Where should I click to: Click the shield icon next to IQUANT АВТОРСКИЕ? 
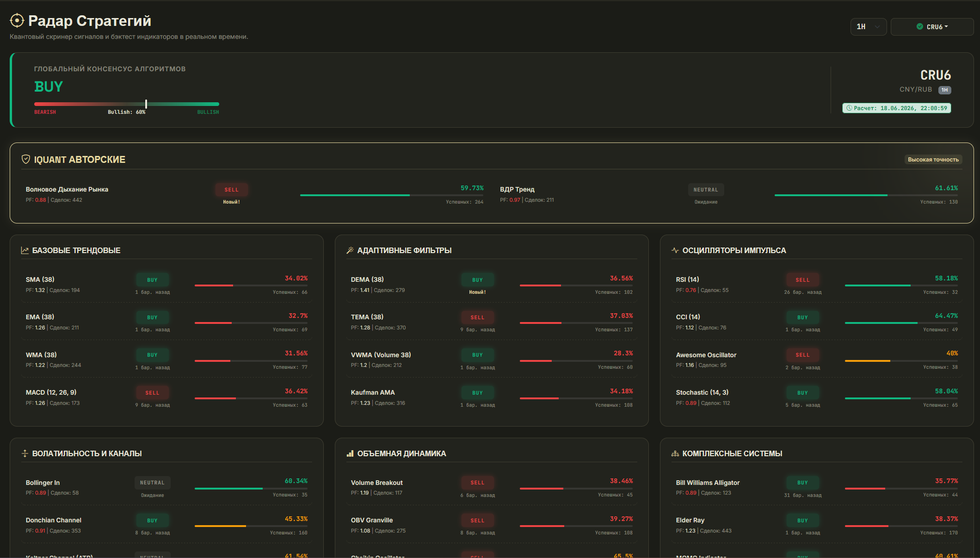[x=26, y=159]
